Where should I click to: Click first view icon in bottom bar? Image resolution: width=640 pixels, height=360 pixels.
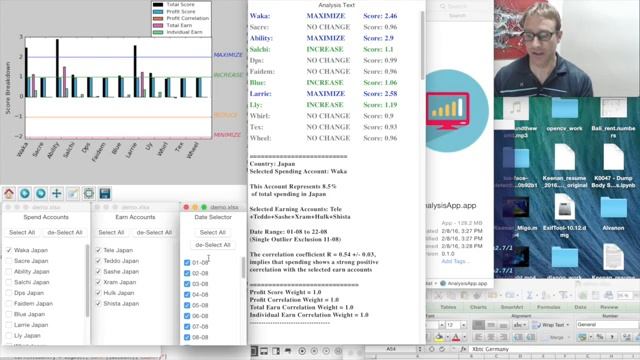tap(254, 351)
